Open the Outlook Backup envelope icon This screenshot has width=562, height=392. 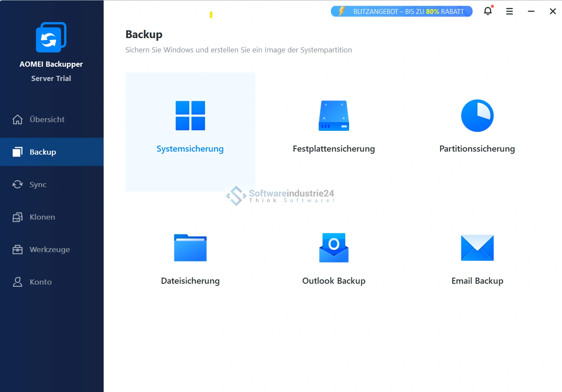coord(333,248)
